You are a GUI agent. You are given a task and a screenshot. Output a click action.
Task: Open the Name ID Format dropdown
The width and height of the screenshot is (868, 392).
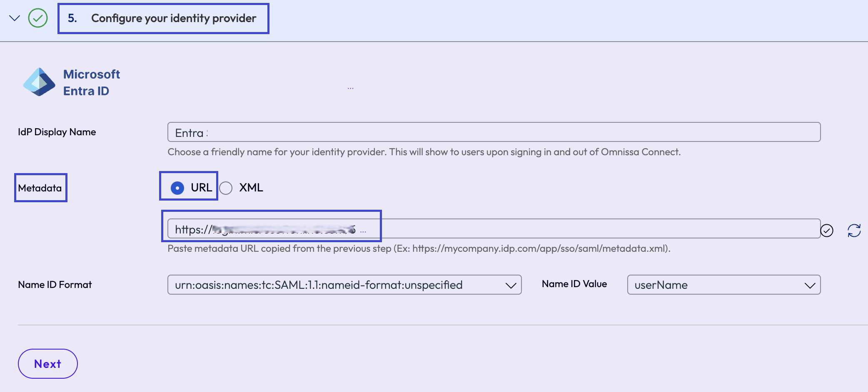[x=344, y=285]
